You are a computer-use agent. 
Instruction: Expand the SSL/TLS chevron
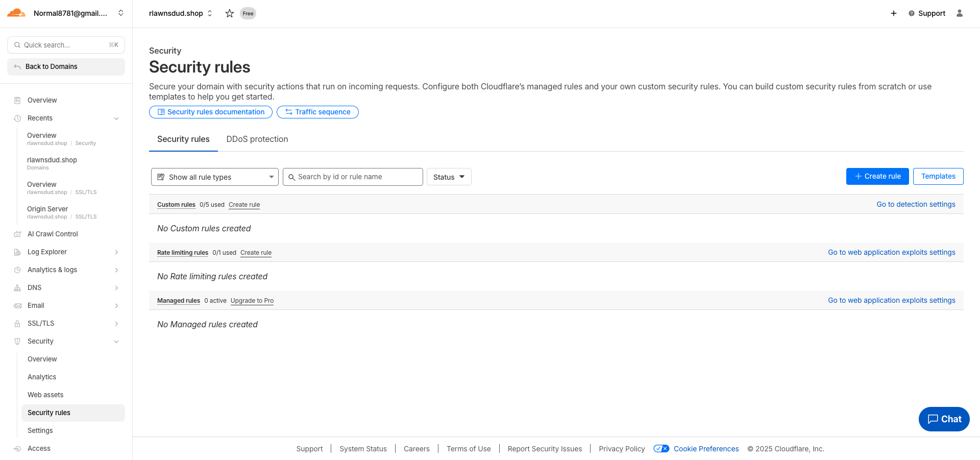click(116, 324)
